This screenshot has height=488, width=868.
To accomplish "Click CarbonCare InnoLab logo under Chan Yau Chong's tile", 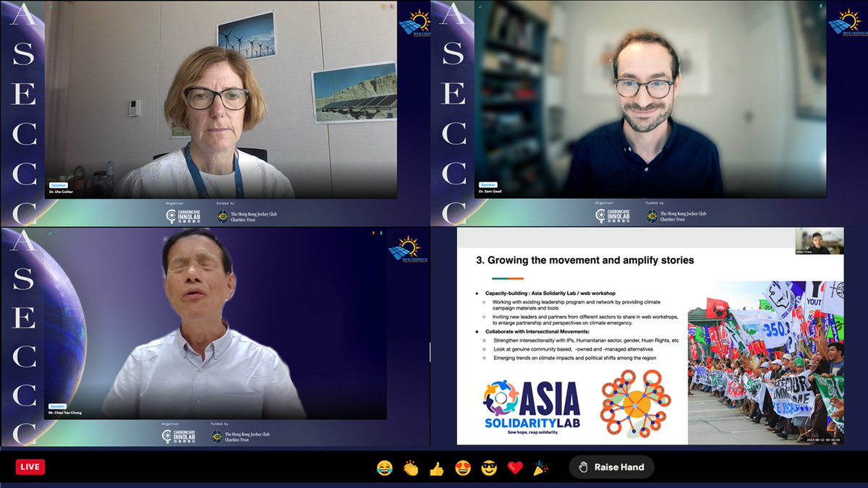I will tap(177, 436).
